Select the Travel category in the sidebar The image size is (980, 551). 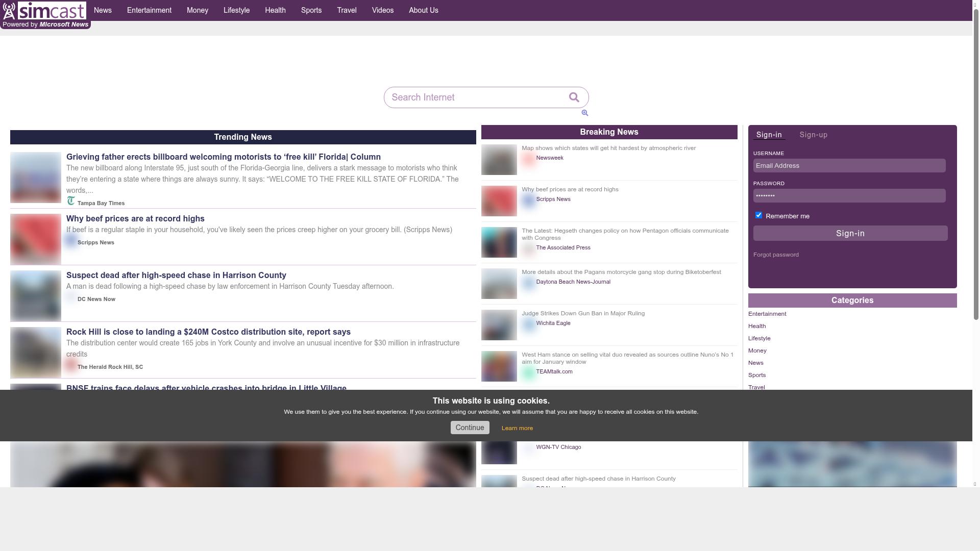pyautogui.click(x=756, y=387)
